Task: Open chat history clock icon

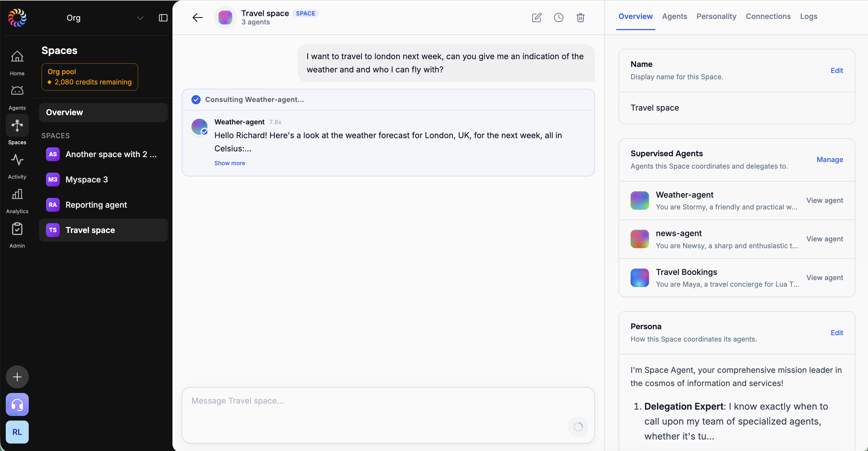Action: (558, 18)
